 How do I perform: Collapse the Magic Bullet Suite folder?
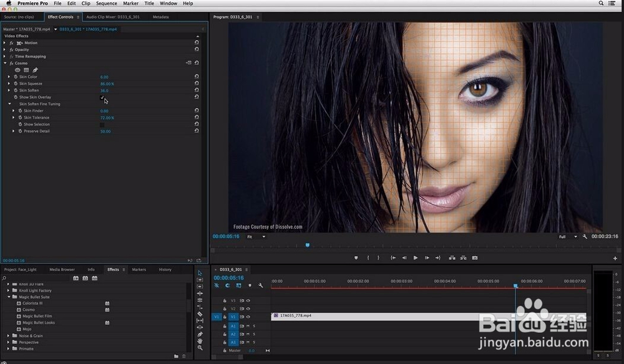(x=8, y=297)
